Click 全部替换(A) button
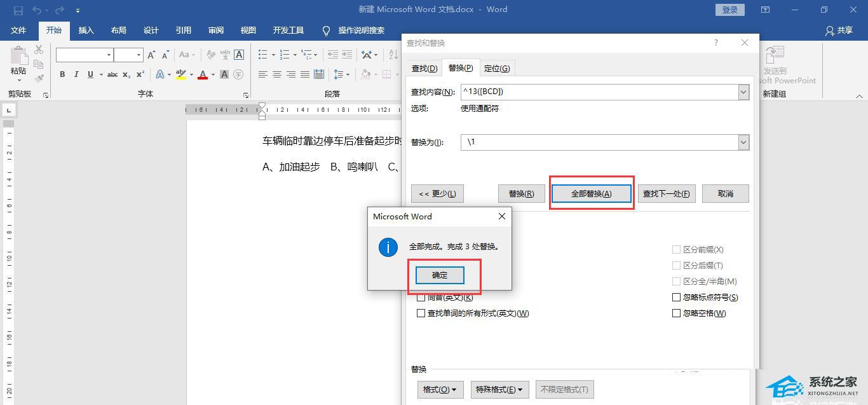This screenshot has height=405, width=868. click(x=592, y=194)
